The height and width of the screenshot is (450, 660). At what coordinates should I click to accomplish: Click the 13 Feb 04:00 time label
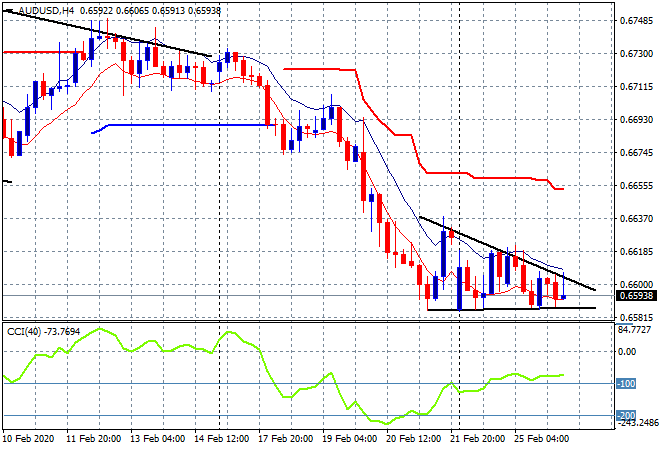click(x=157, y=439)
